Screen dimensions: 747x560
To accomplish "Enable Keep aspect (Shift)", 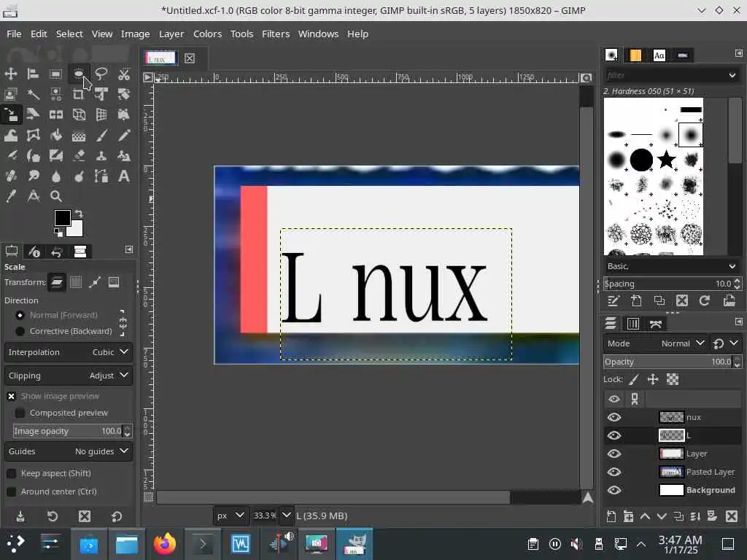I will (12, 473).
